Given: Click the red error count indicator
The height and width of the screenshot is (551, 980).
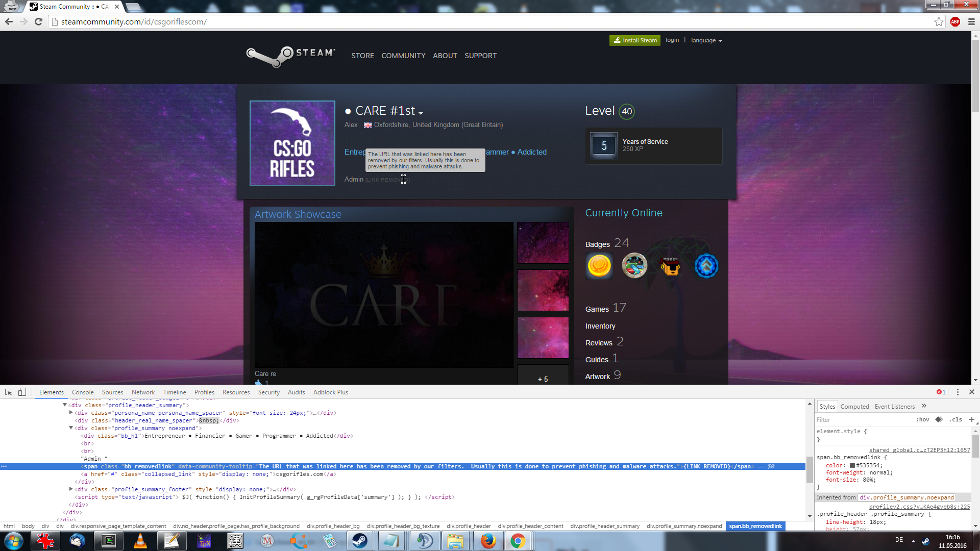Looking at the screenshot, I should tap(941, 392).
